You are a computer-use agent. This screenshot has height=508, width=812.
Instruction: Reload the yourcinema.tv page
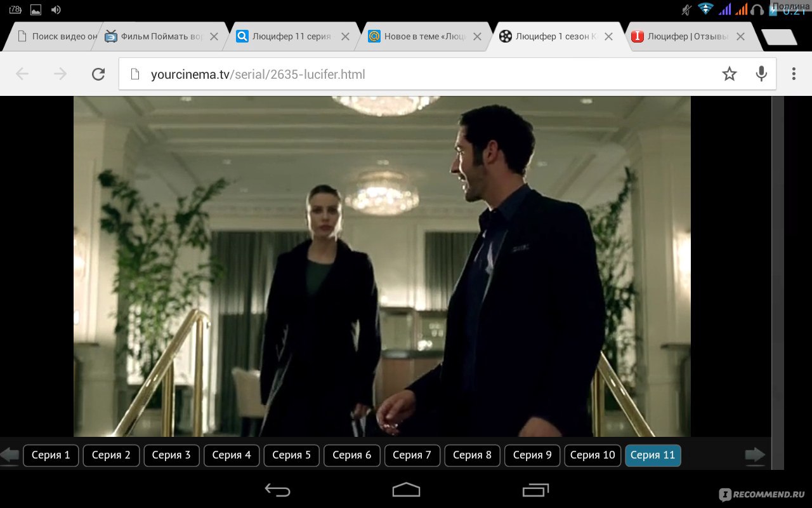(x=98, y=74)
